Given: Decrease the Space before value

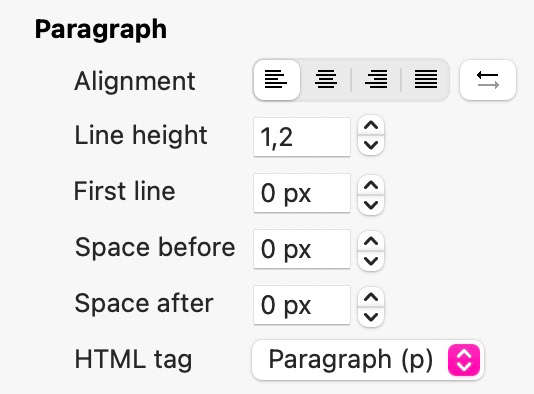Looking at the screenshot, I should point(371,261).
